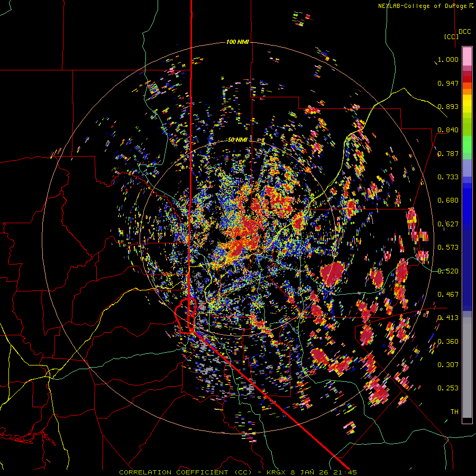
Task: Click the DCC label above the color scale
Action: (465, 32)
